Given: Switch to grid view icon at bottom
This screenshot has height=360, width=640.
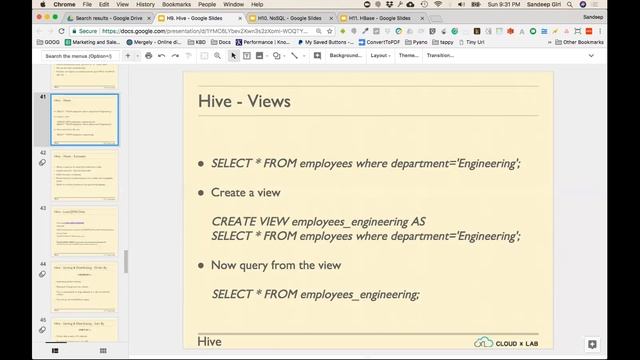Looking at the screenshot, I should click(103, 351).
